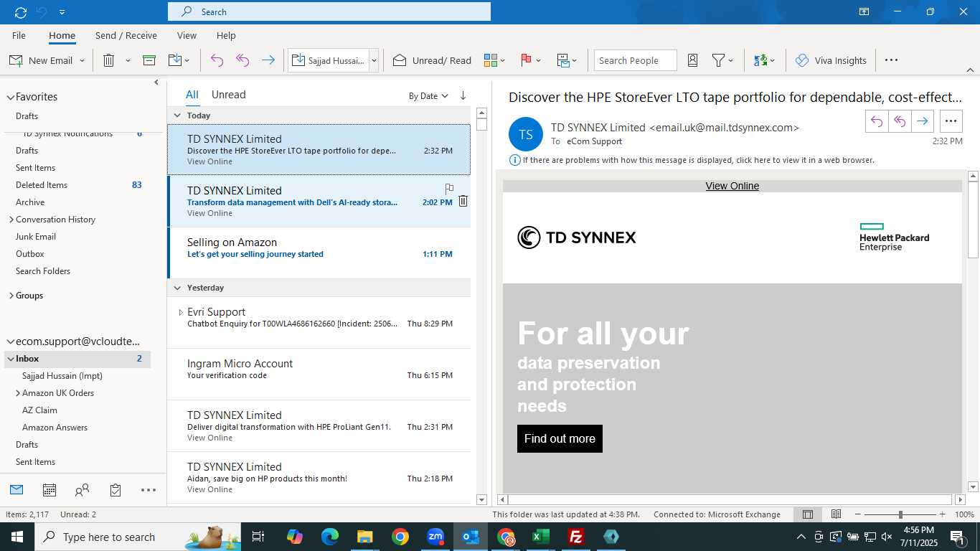Click the Move to folder icon in ribbon

coord(175,60)
